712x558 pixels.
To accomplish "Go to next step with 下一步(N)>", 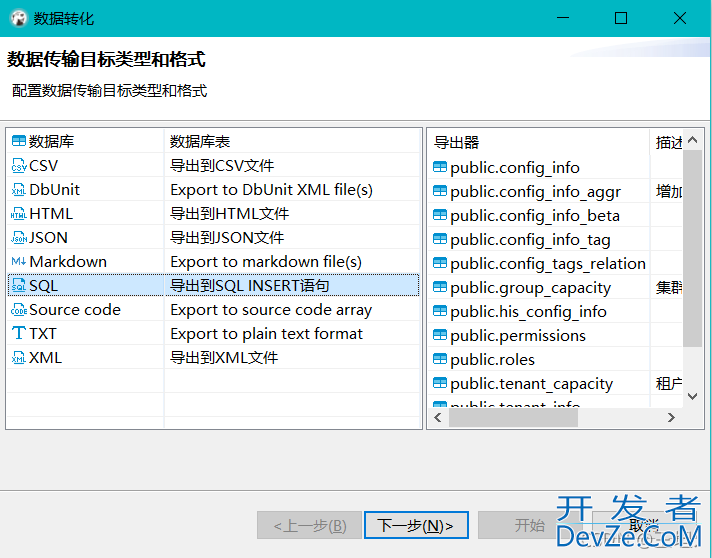I will click(416, 525).
